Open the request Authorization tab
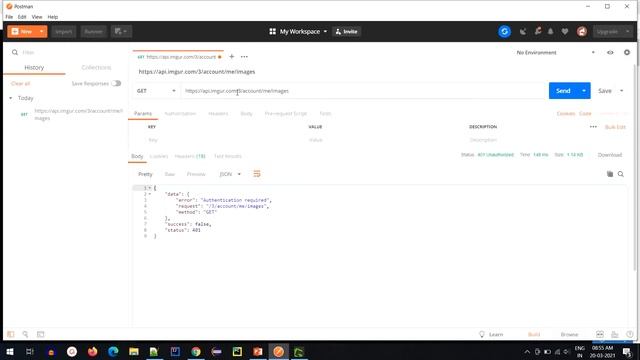640x360 pixels. (180, 113)
